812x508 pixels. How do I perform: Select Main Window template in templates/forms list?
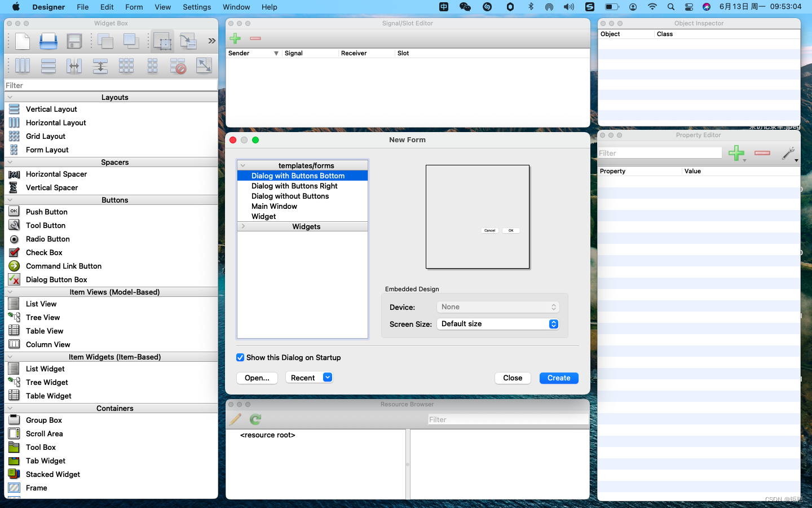(275, 206)
